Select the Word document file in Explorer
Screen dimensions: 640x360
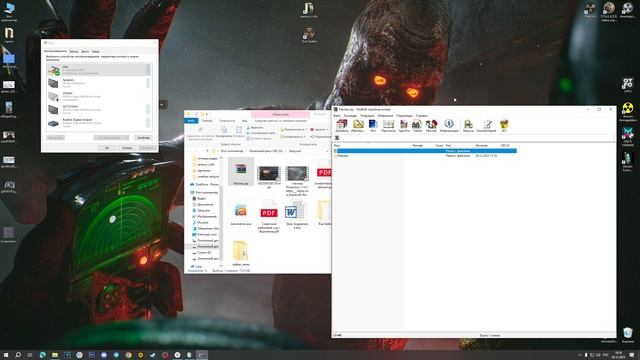tap(297, 215)
